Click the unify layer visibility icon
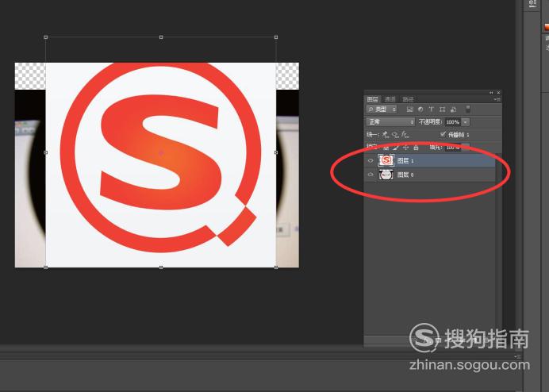Viewport: 549px width, 392px height. pos(396,135)
